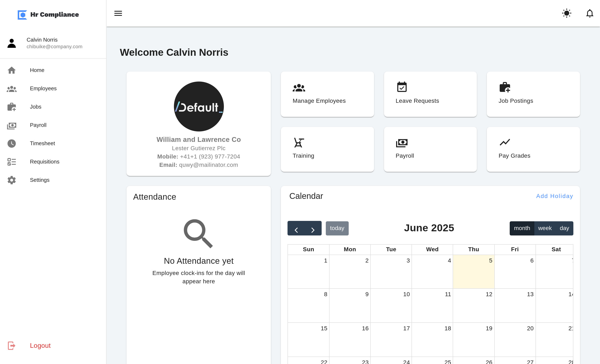Open the Job Postings card
This screenshot has width=600, height=364.
pos(533,94)
